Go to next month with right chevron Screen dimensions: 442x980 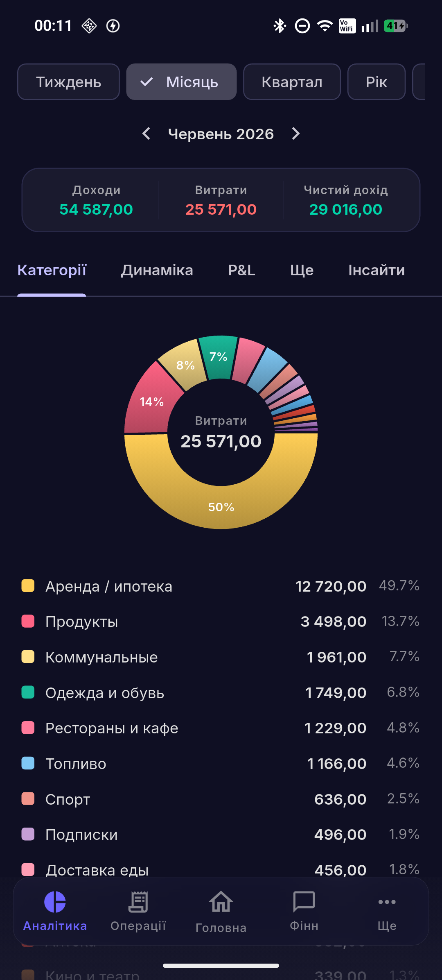point(296,134)
